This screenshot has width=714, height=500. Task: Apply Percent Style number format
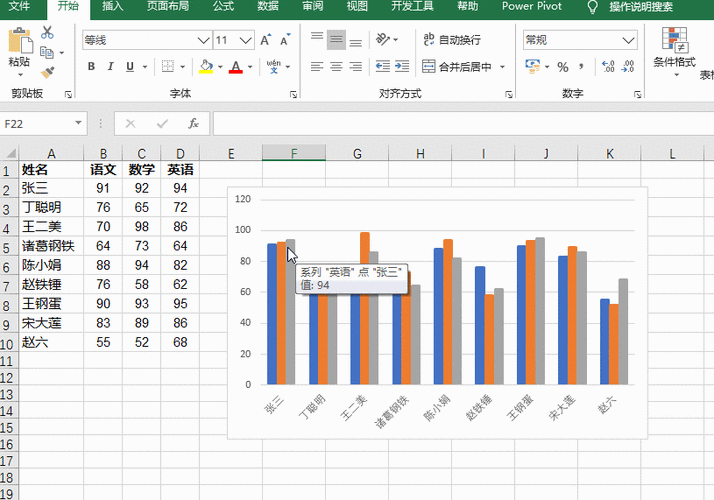click(x=563, y=67)
